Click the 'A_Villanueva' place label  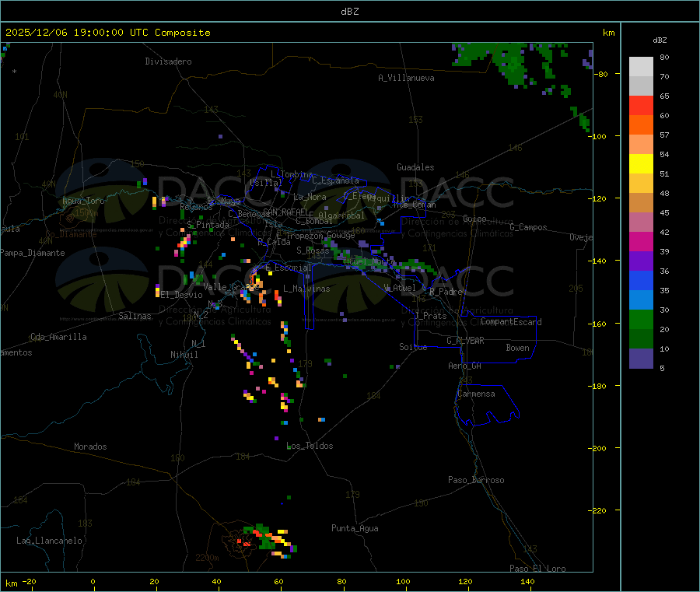(406, 78)
